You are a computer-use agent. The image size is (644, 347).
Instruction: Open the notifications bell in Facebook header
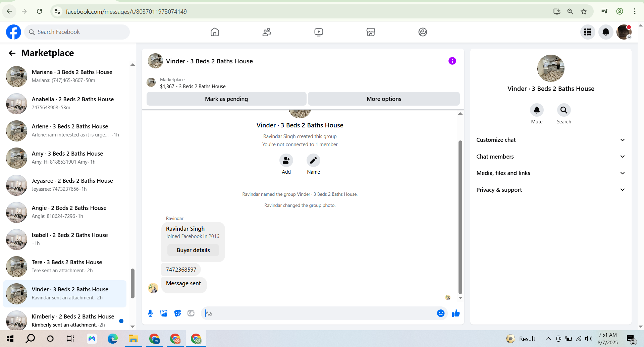click(x=606, y=32)
